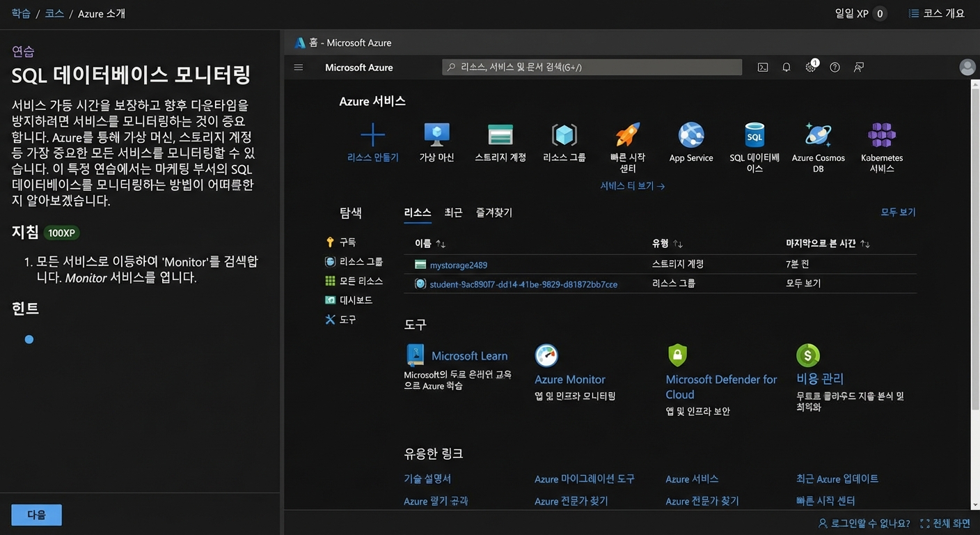Screen dimensions: 980x535
Task: Click the 다음 button
Action: pyautogui.click(x=36, y=515)
